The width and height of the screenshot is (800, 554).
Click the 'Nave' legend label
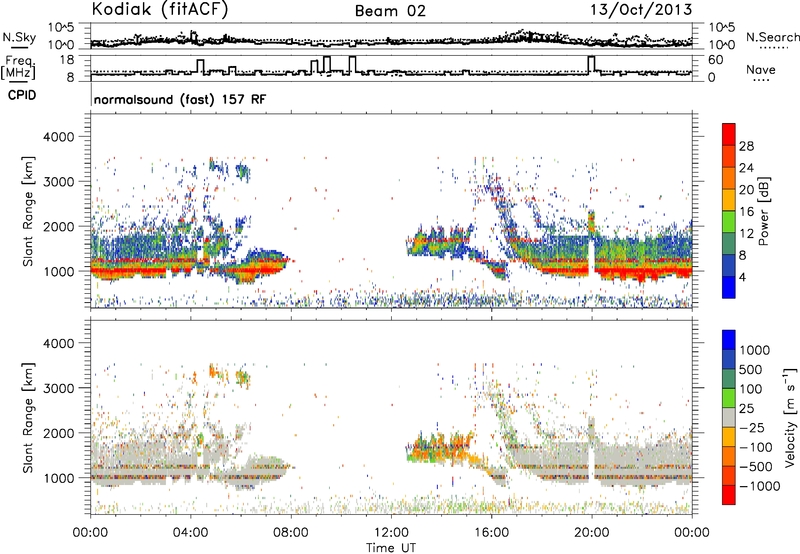pyautogui.click(x=760, y=69)
